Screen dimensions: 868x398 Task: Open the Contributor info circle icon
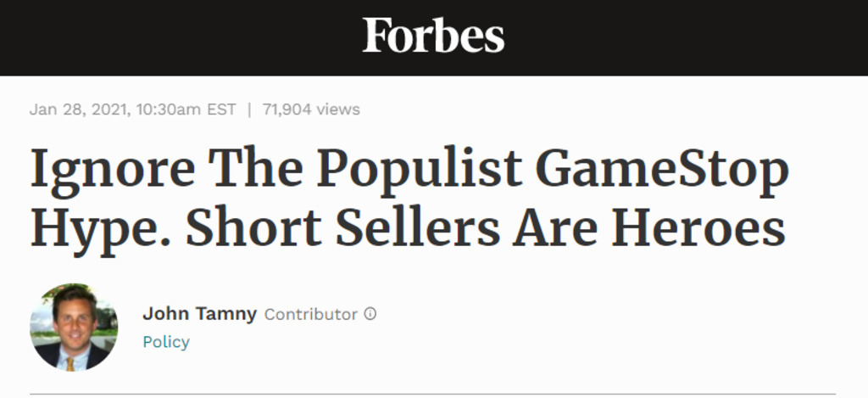(x=370, y=314)
